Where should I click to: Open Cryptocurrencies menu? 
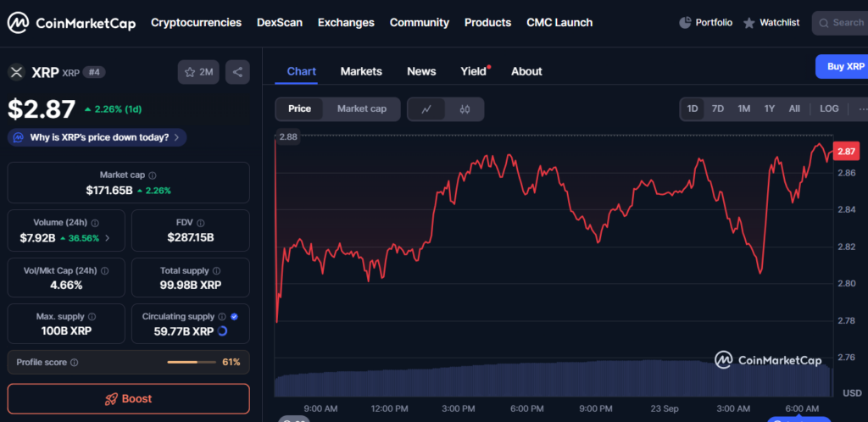point(196,23)
